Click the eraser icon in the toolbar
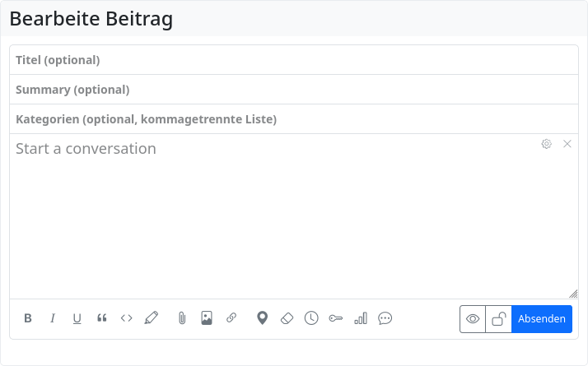The height and width of the screenshot is (366, 588). tap(287, 318)
